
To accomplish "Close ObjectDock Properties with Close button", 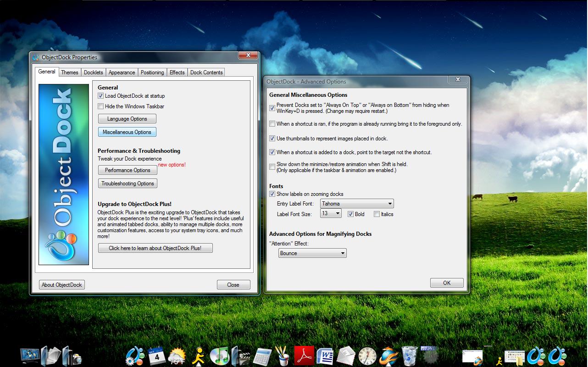I will pyautogui.click(x=233, y=285).
